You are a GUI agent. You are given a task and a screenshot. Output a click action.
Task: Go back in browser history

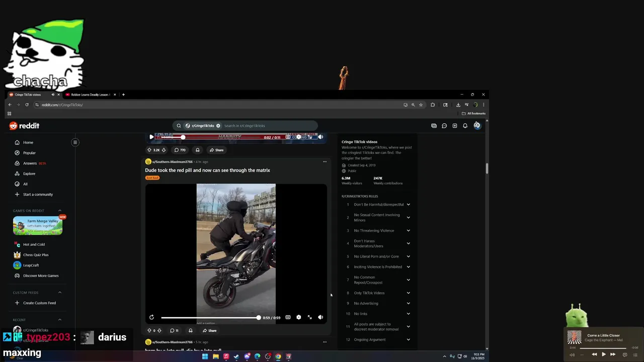point(10,105)
